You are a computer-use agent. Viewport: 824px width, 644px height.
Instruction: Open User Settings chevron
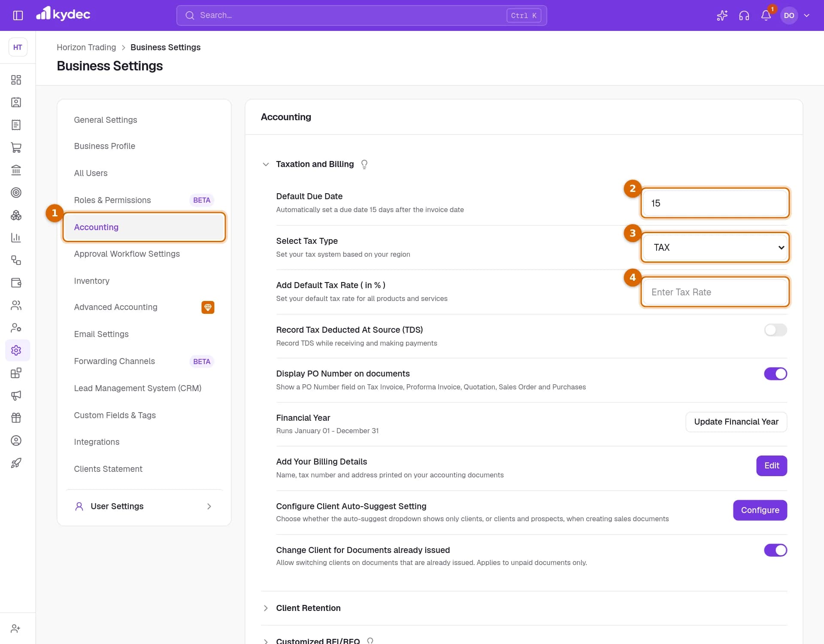(x=209, y=506)
